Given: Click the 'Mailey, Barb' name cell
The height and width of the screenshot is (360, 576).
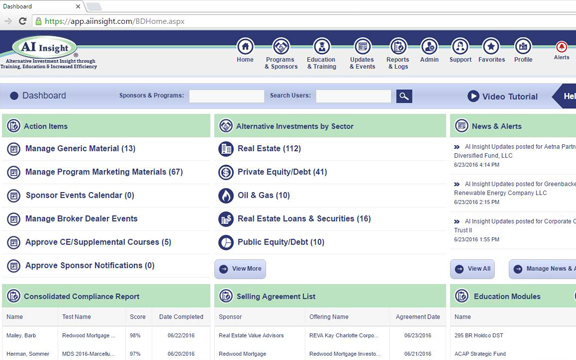Looking at the screenshot, I should click(21, 335).
